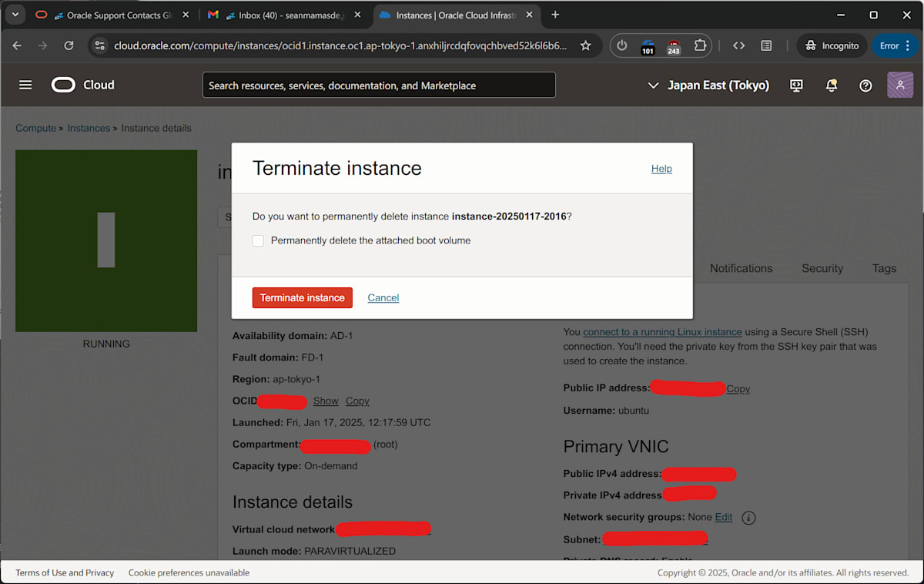924x584 pixels.
Task: Click the Region: ap-tokyo-1 text
Action: point(276,379)
